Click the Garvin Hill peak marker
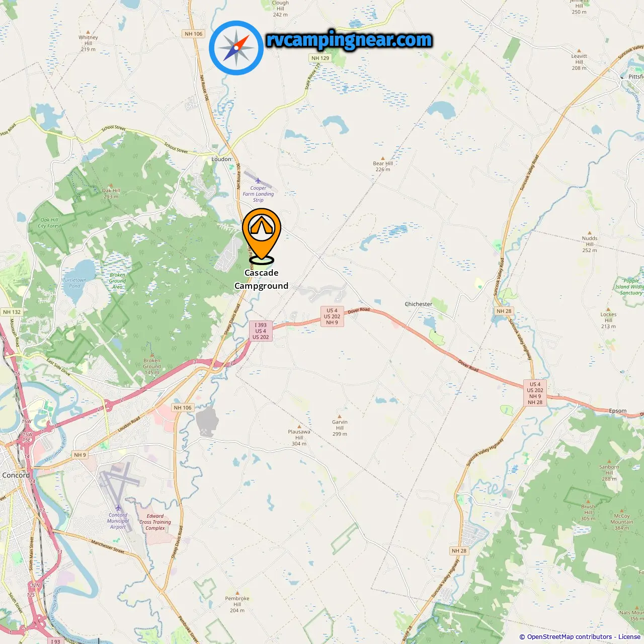Image resolution: width=644 pixels, height=644 pixels. [x=340, y=417]
